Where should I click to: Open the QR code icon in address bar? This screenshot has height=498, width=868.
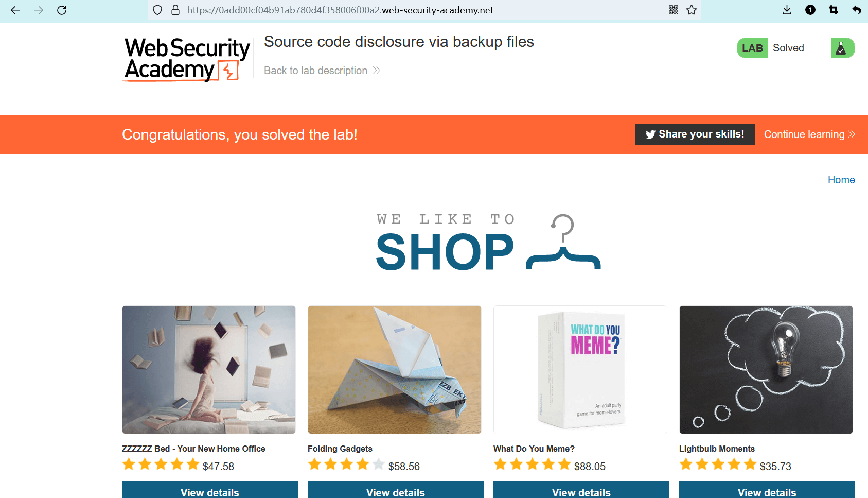click(x=674, y=10)
